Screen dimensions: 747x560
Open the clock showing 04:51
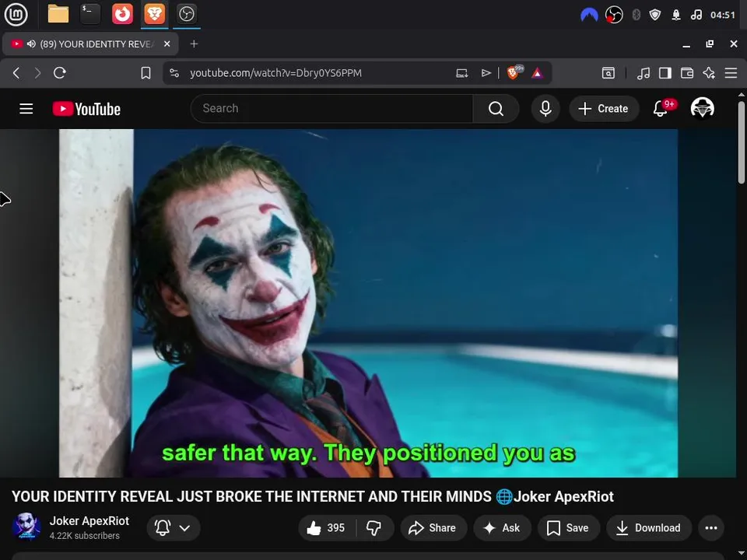(x=723, y=15)
